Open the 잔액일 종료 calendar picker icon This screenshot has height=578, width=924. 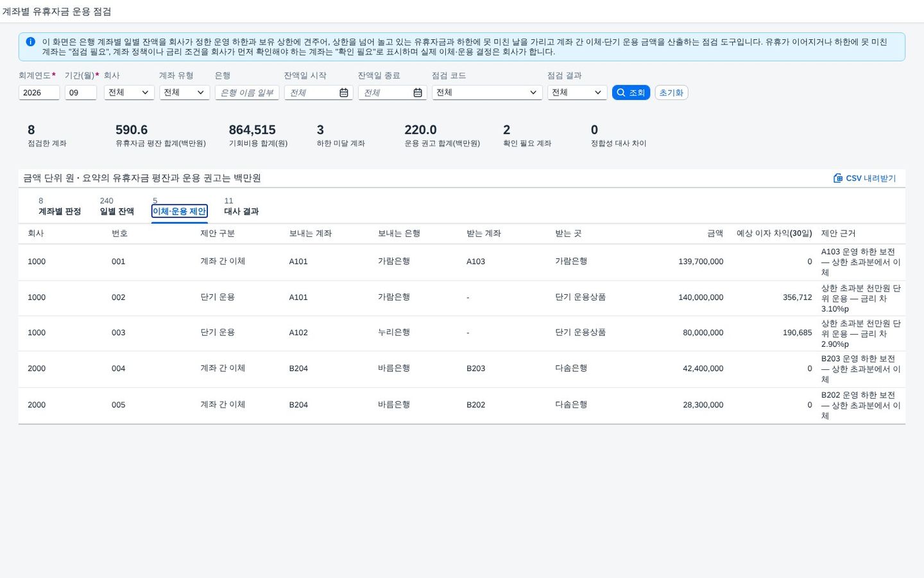pos(418,93)
